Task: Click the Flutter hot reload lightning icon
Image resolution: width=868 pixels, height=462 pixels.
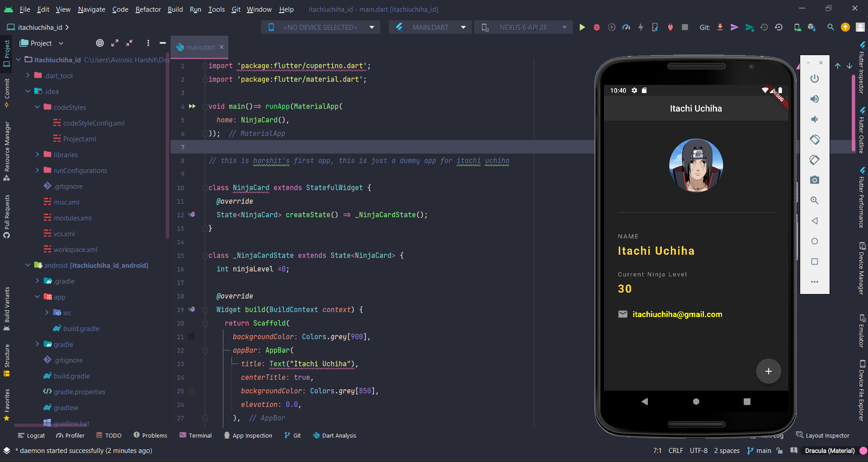Action: coord(641,28)
